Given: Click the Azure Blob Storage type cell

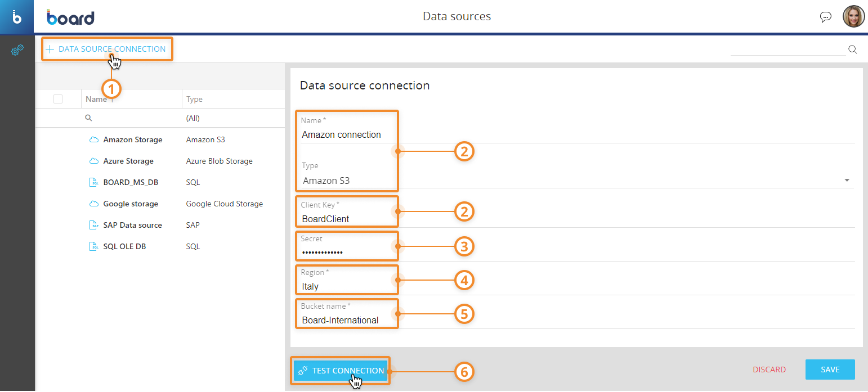Looking at the screenshot, I should tap(220, 161).
